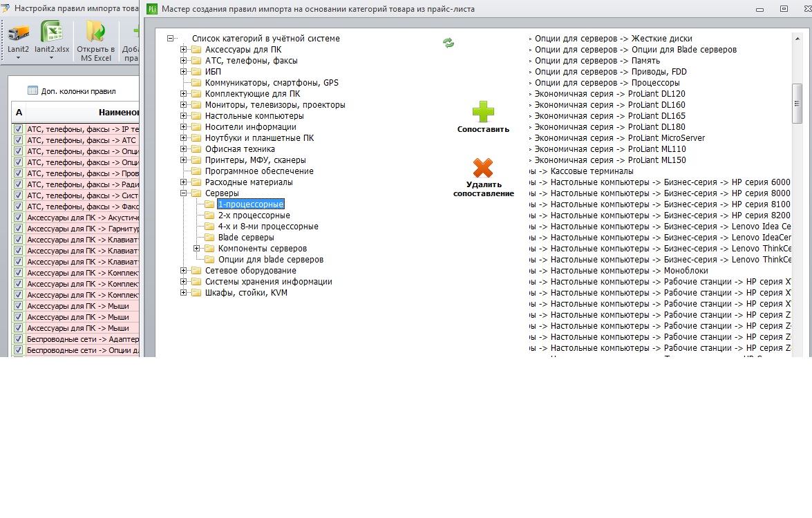The width and height of the screenshot is (812, 518).
Task: Expand the АТС, телефоны, факсы node
Action: tap(183, 61)
